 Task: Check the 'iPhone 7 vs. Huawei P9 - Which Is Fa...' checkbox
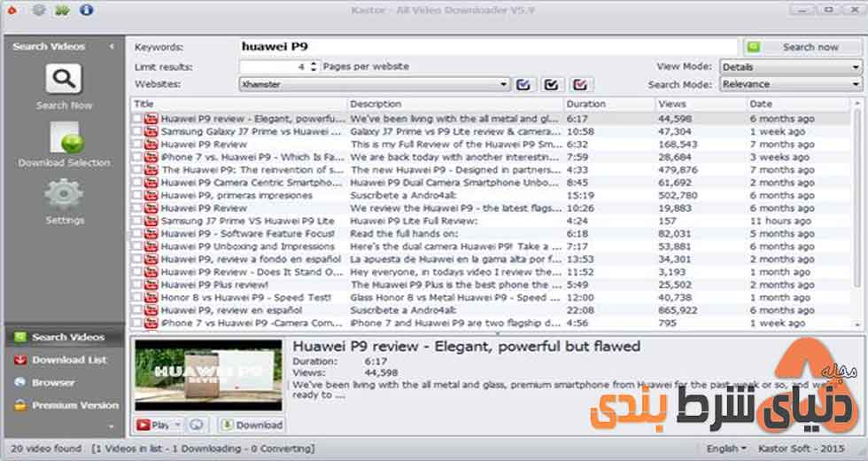pyautogui.click(x=137, y=157)
